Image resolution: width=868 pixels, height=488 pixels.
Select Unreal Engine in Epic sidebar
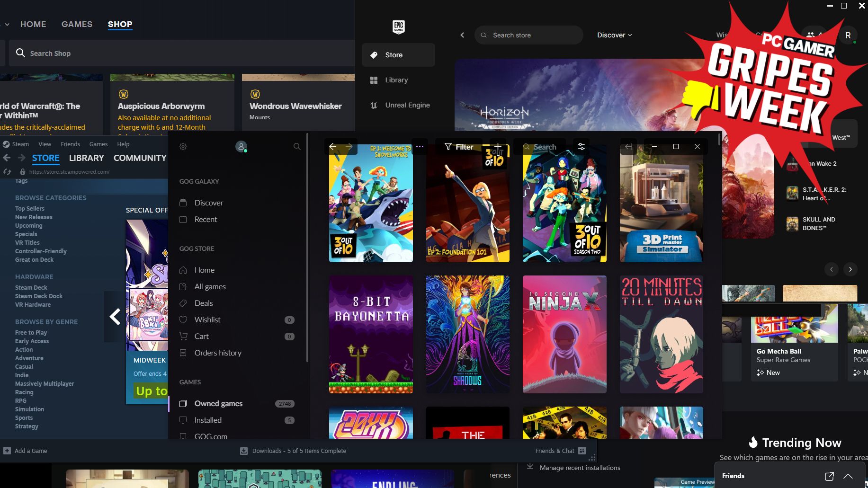(x=407, y=105)
